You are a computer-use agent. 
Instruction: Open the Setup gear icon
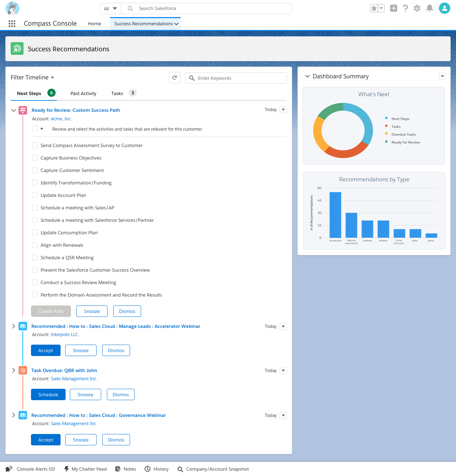417,8
